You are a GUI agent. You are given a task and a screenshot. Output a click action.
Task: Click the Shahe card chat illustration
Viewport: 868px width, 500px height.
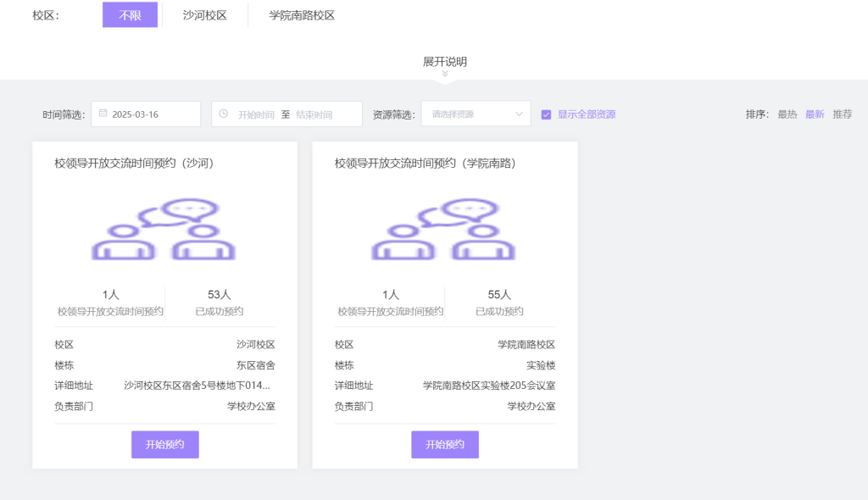164,230
